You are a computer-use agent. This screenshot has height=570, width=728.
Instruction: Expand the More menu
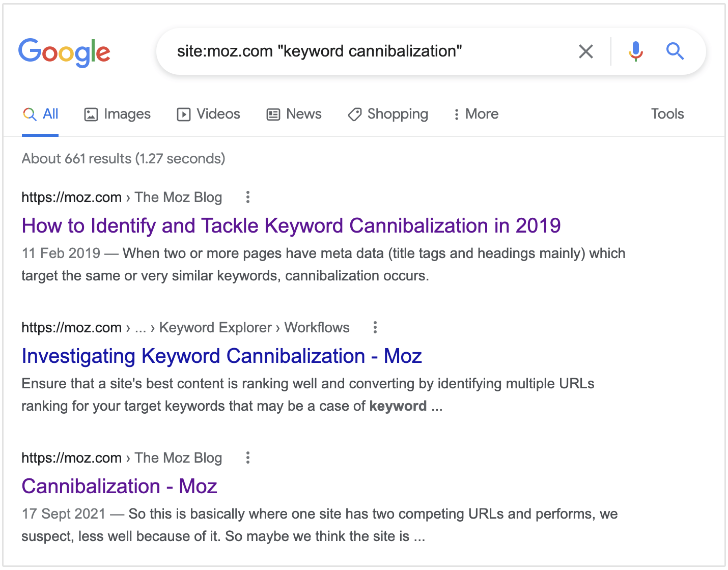[x=476, y=114]
